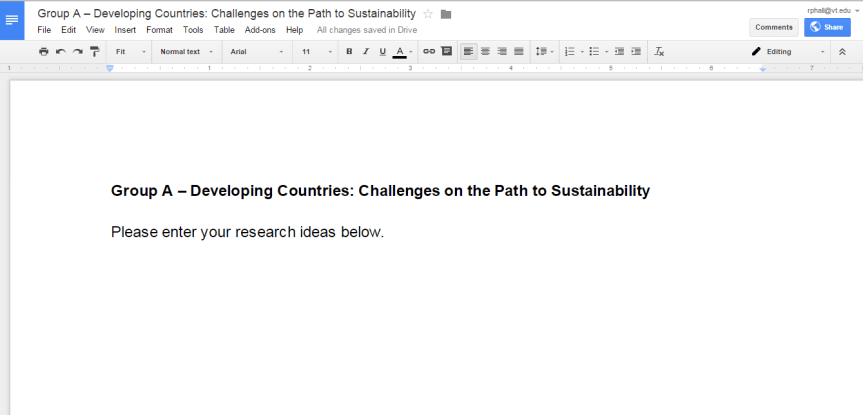Click the clear formatting icon

tap(659, 51)
